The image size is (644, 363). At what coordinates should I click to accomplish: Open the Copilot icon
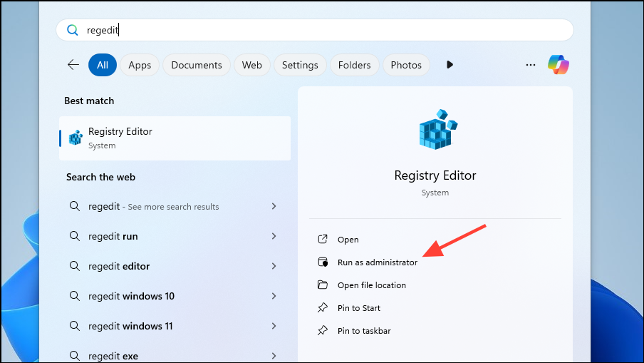click(559, 65)
